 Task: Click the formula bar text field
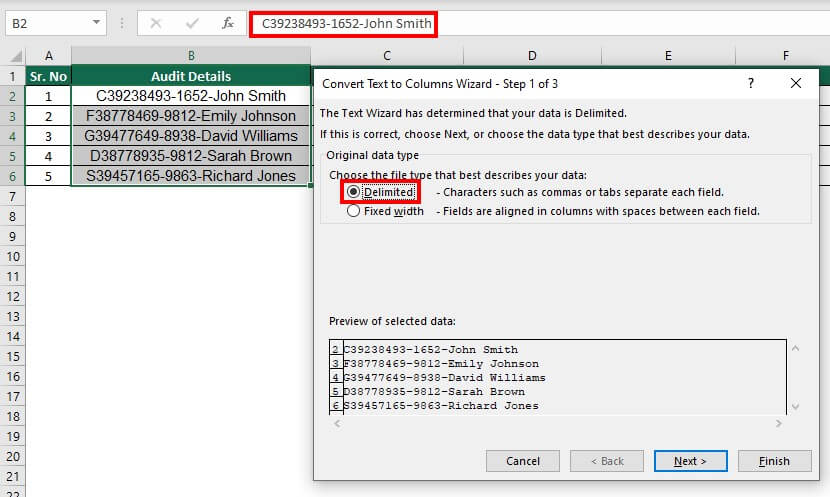[540, 24]
